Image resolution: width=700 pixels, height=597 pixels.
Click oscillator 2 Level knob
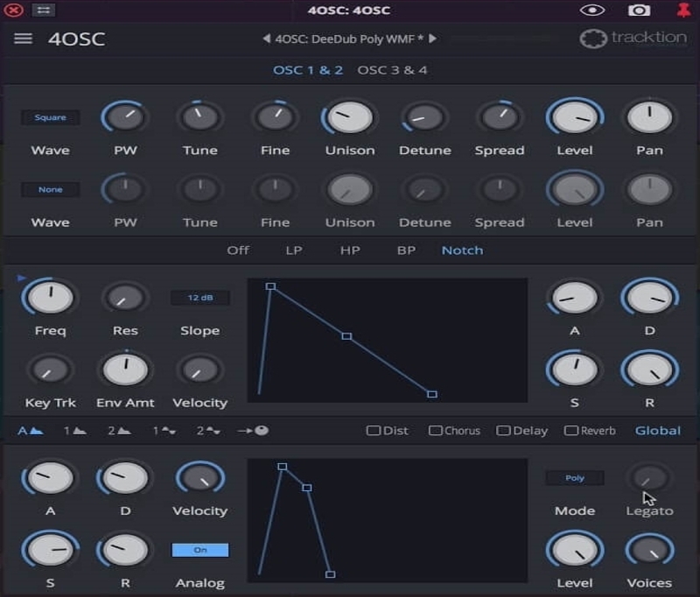tap(575, 190)
